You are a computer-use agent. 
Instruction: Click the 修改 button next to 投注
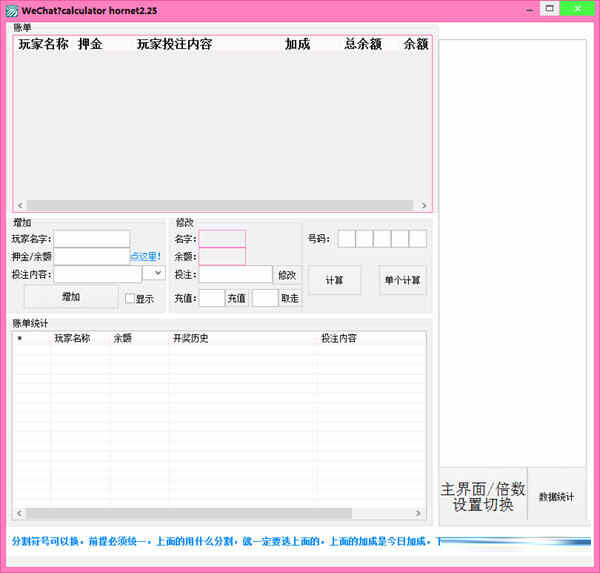click(287, 274)
